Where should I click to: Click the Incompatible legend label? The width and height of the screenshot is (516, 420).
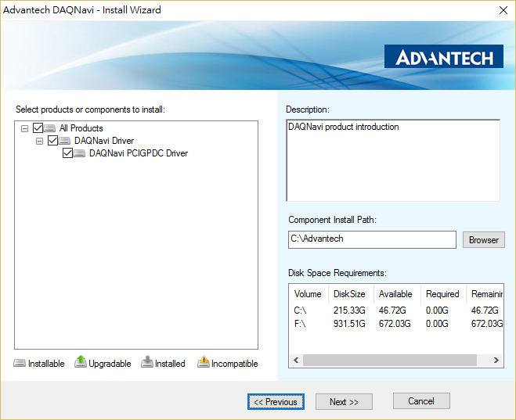point(234,364)
